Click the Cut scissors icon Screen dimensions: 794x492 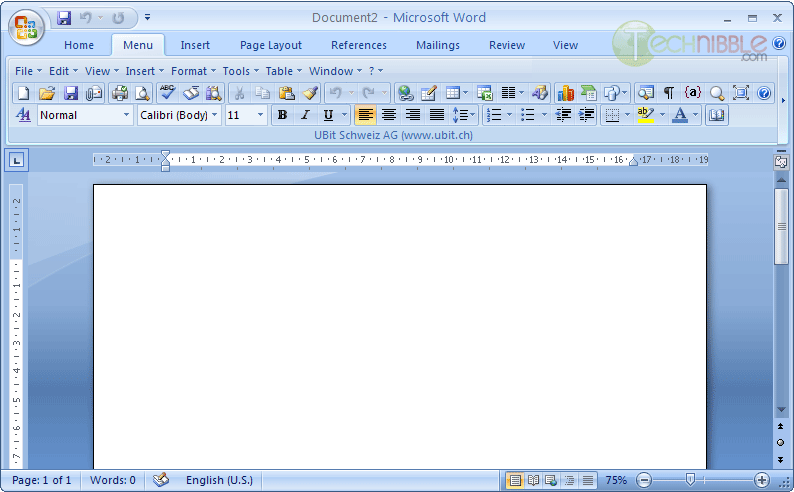pos(240,93)
